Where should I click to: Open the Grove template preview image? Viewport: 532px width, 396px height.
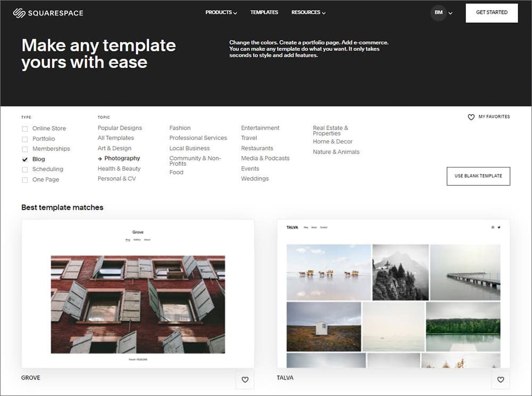pos(138,293)
